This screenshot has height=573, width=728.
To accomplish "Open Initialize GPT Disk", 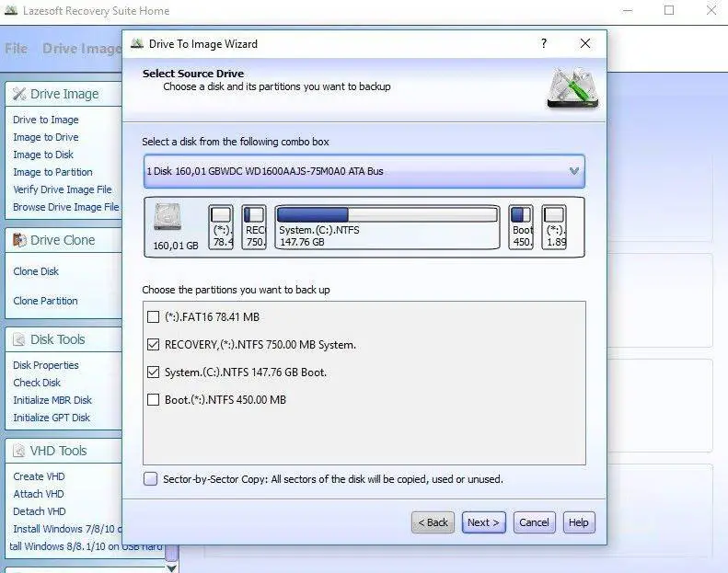I will pyautogui.click(x=52, y=418).
